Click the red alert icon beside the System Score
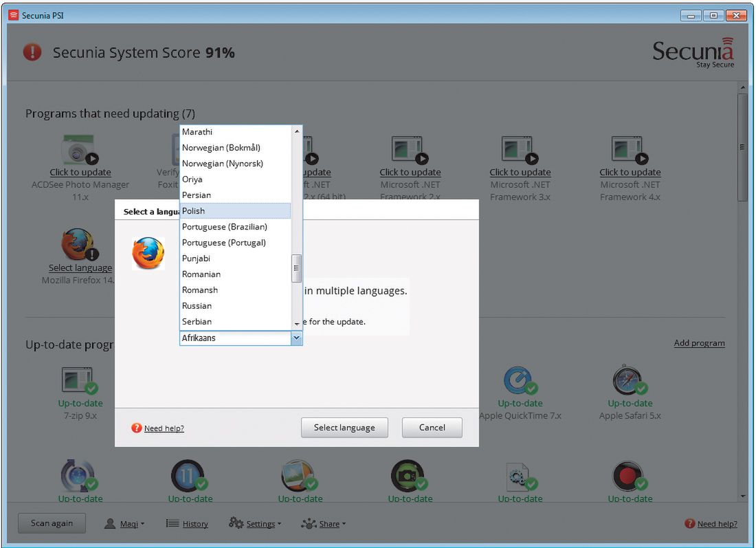Image resolution: width=756 pixels, height=548 pixels. [32, 52]
